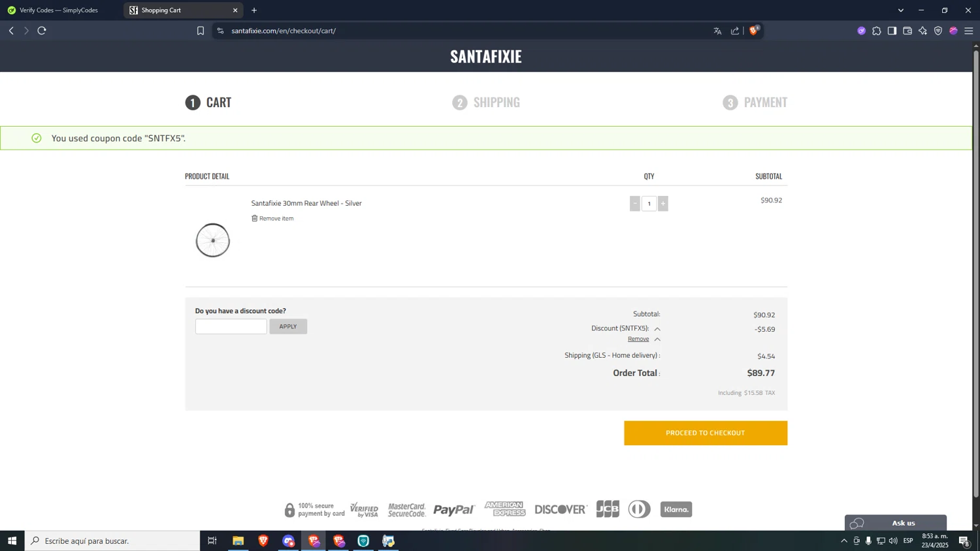Click the Windows taskbar search box
The height and width of the screenshot is (551, 980).
click(x=112, y=541)
